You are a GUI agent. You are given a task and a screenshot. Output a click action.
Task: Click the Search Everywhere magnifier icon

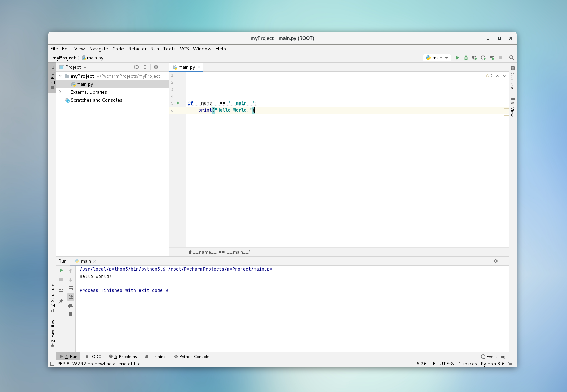512,58
